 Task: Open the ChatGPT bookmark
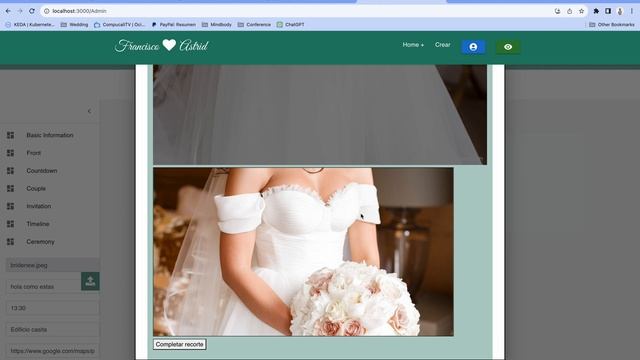tap(291, 24)
